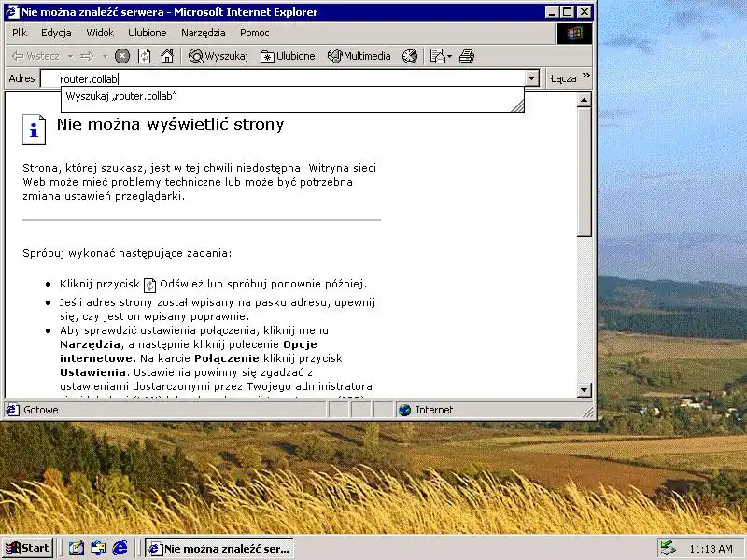Click the IE icon in title bar

point(12,12)
